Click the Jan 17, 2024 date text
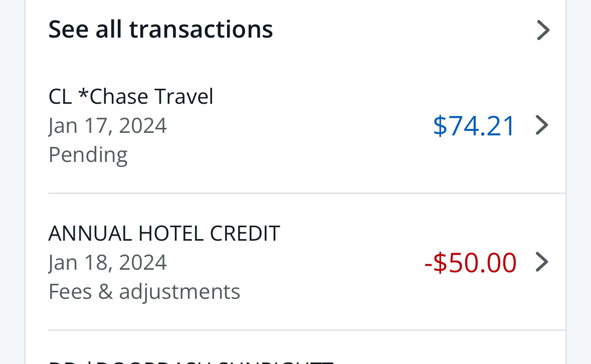Viewport: 591px width, 364px height. coord(107,125)
